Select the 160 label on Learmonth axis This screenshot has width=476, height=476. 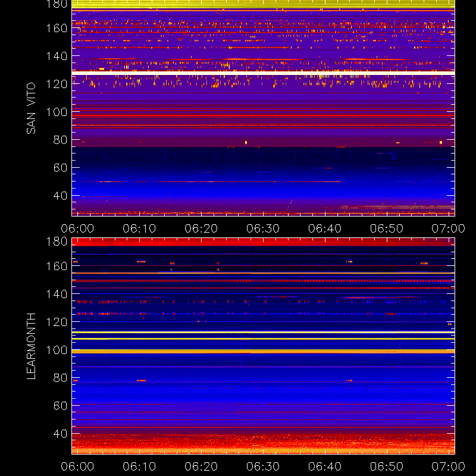tap(57, 266)
